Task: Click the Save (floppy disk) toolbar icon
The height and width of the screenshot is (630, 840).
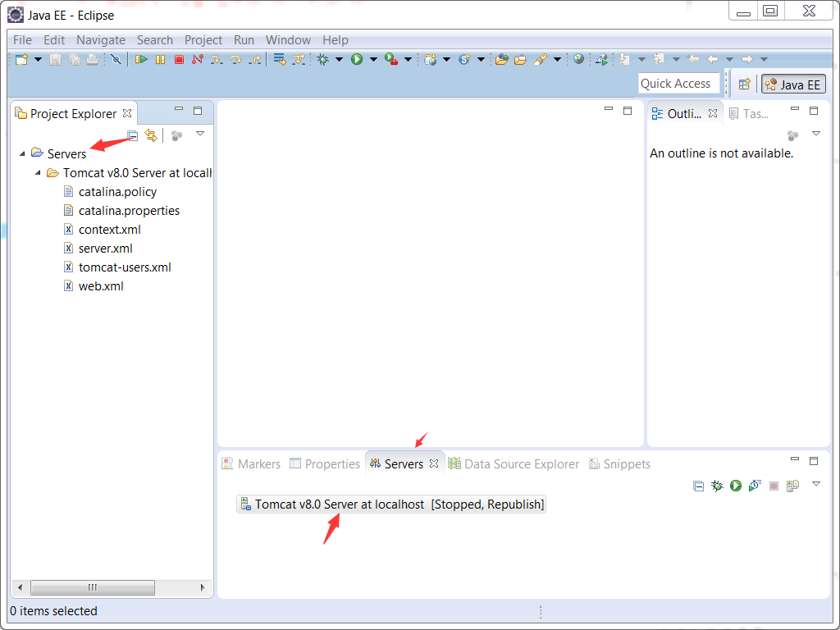Action: click(x=55, y=59)
